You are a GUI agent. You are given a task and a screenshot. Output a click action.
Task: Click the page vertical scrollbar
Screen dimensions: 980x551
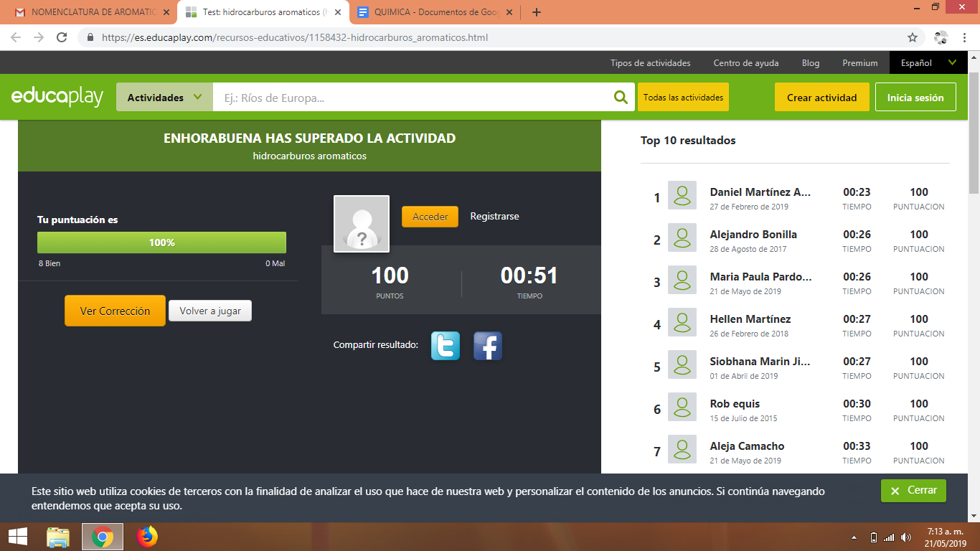(974, 133)
